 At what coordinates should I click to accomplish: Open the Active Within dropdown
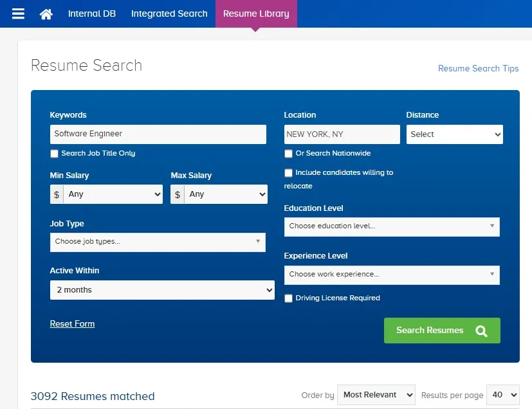coord(162,290)
